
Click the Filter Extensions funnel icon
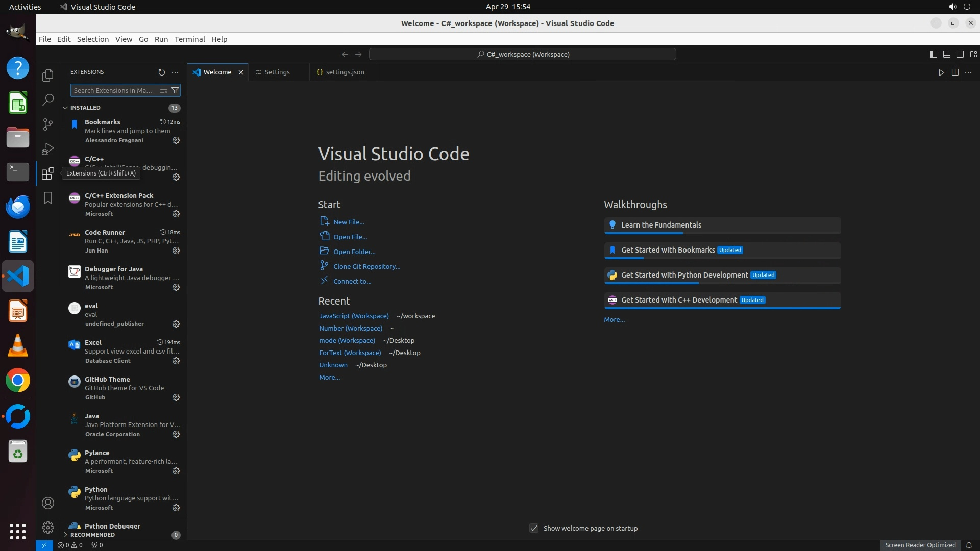175,90
